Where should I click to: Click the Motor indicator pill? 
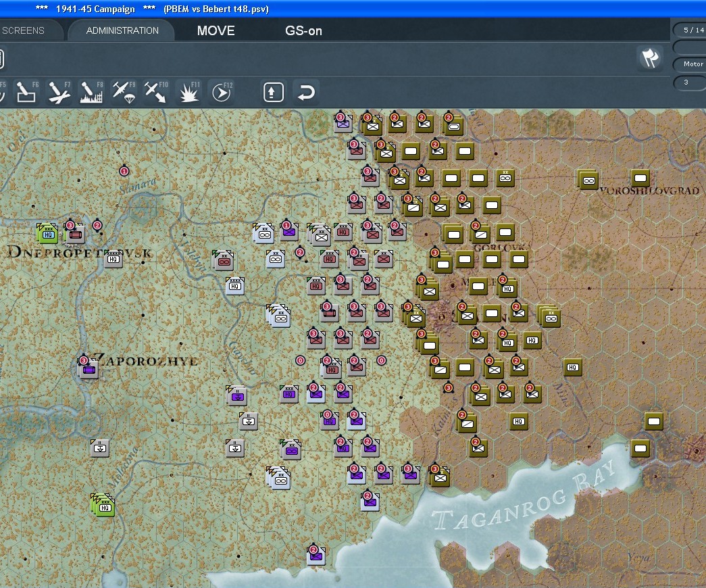click(692, 64)
